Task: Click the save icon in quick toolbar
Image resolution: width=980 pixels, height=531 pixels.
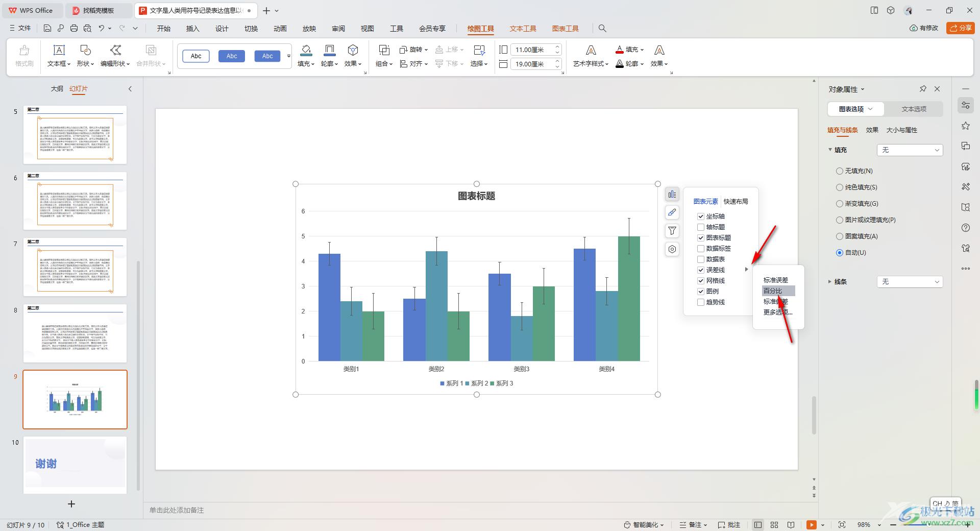Action: coord(47,29)
